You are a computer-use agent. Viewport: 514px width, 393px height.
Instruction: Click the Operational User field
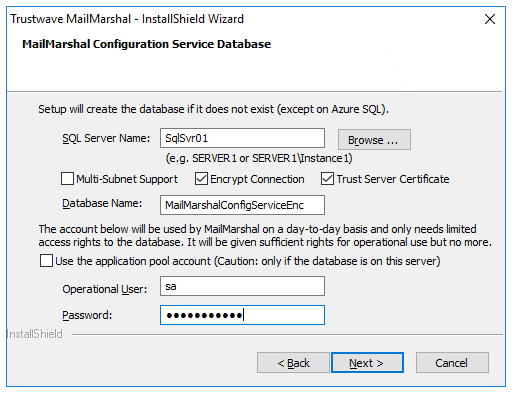click(242, 286)
